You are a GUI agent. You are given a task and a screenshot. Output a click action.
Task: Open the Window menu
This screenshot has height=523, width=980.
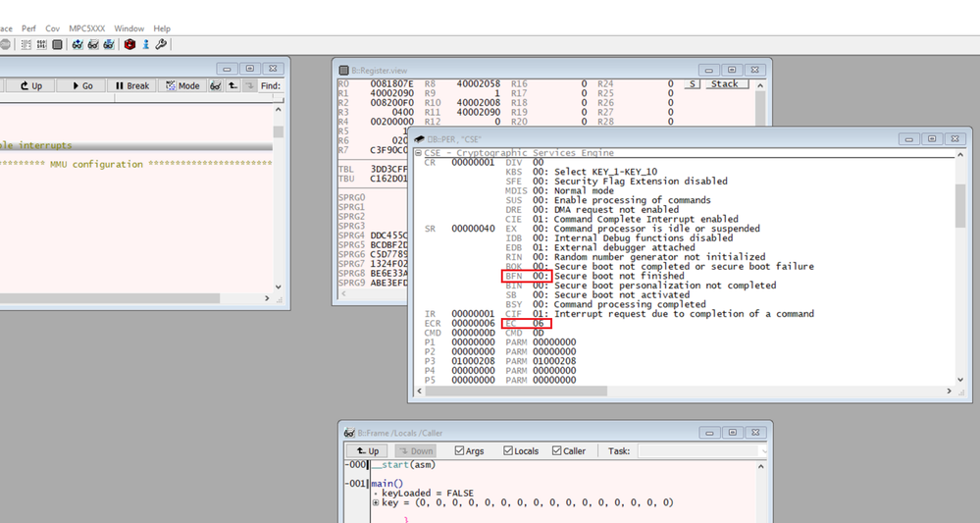(129, 28)
